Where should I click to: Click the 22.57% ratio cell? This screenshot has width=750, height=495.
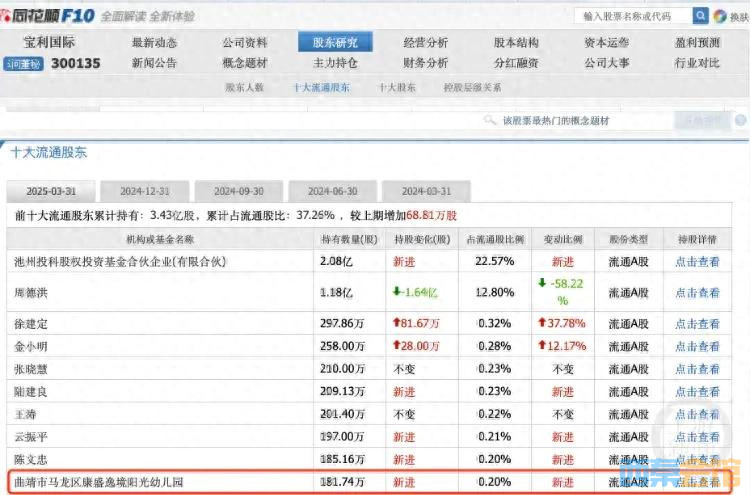[x=495, y=261]
